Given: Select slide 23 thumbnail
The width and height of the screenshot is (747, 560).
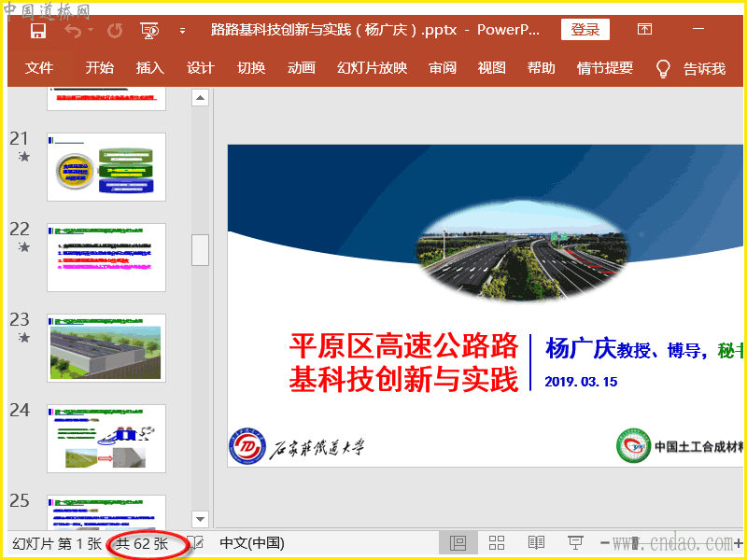Looking at the screenshot, I should click(106, 348).
